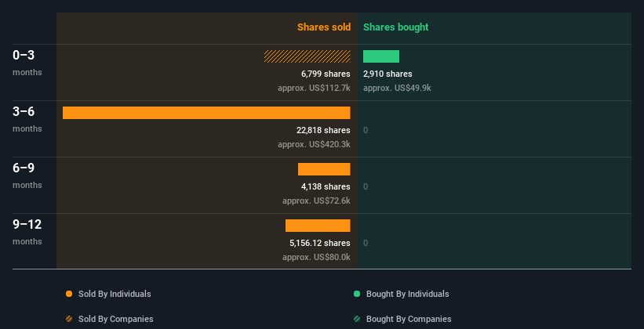Click the 6–9 months orange sold bar
Viewport: 644px width, 329px height.
[x=324, y=169]
